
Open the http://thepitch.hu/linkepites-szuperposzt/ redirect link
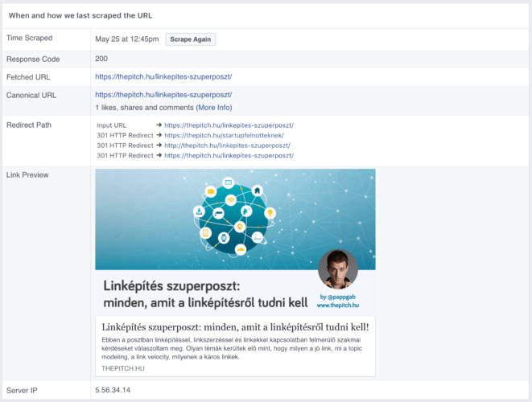pyautogui.click(x=227, y=146)
